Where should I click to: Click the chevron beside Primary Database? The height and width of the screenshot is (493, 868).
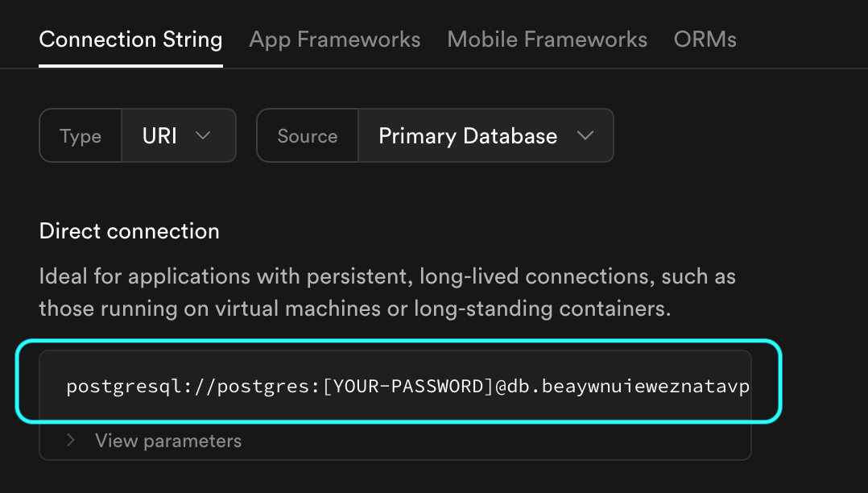pos(585,135)
